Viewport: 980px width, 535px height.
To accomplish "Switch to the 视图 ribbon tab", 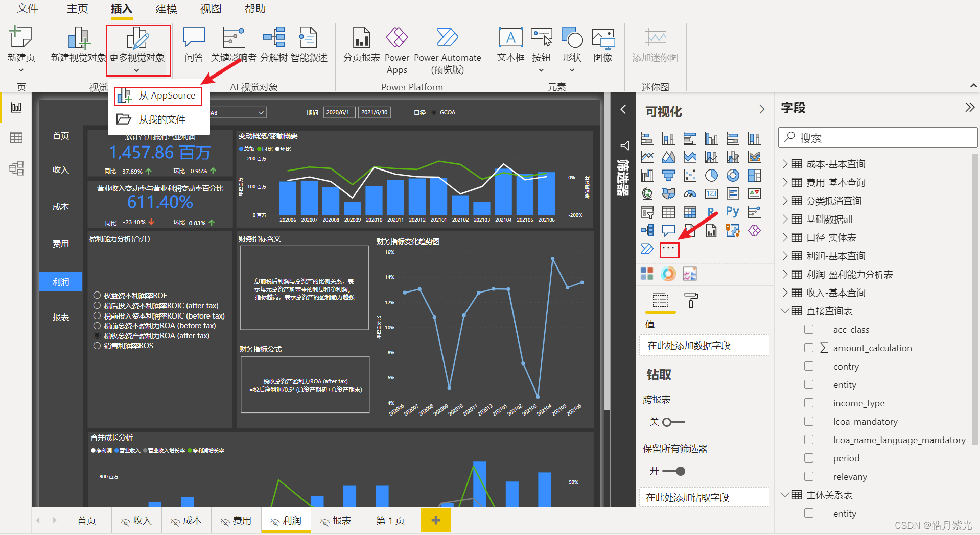I will coord(211,9).
